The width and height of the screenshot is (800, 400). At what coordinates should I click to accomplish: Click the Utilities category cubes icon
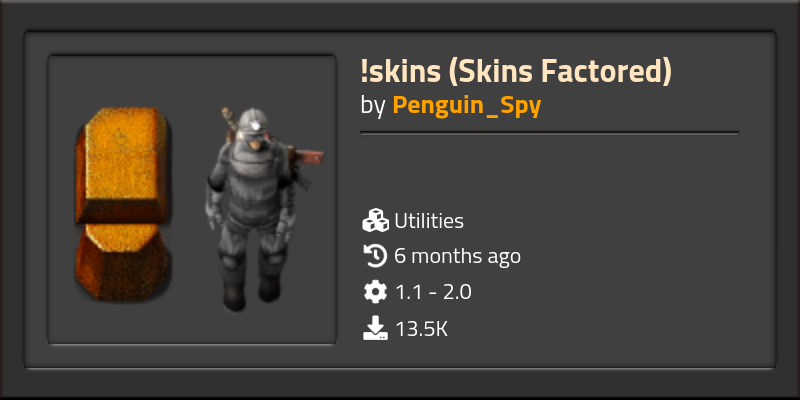(376, 220)
